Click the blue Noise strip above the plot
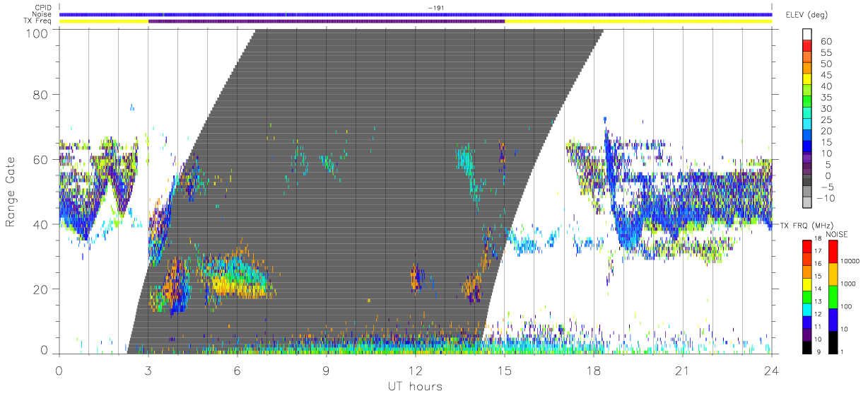Image resolution: width=868 pixels, height=401 pixels. [416, 14]
